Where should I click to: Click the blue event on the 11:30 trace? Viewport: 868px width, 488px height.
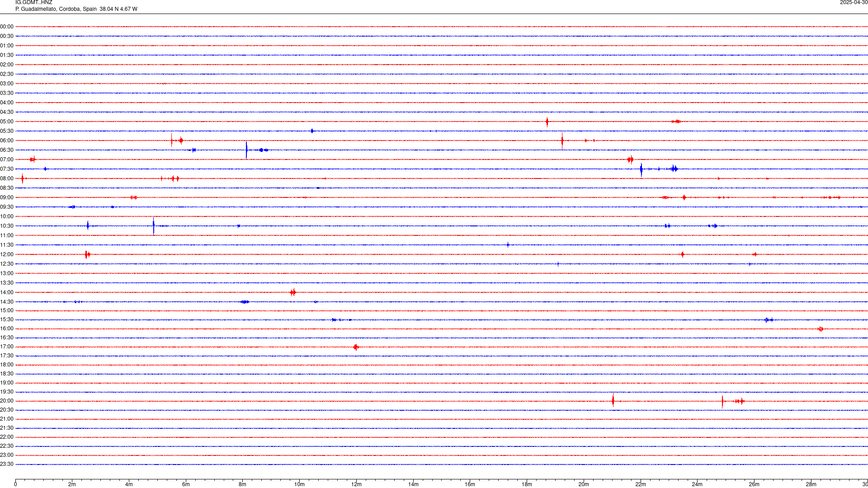click(508, 245)
